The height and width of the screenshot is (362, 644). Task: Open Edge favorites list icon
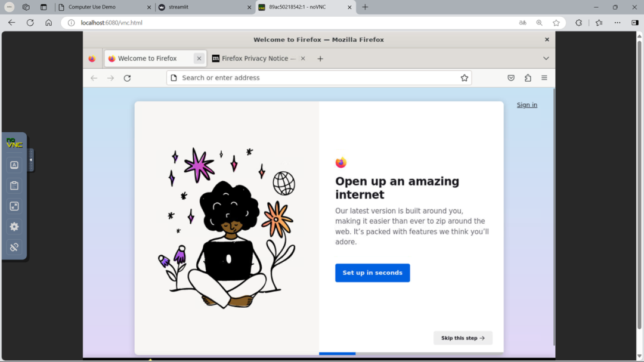click(x=599, y=23)
